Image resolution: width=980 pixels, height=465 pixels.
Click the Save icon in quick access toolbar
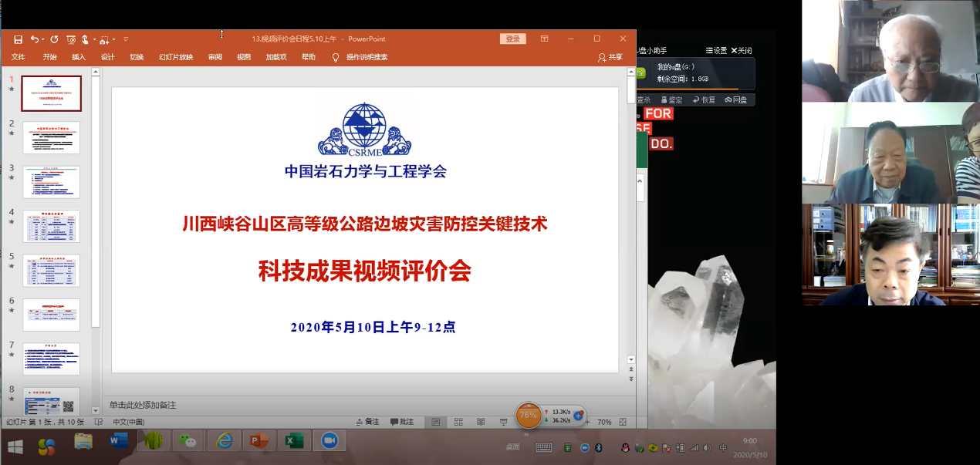click(x=18, y=39)
